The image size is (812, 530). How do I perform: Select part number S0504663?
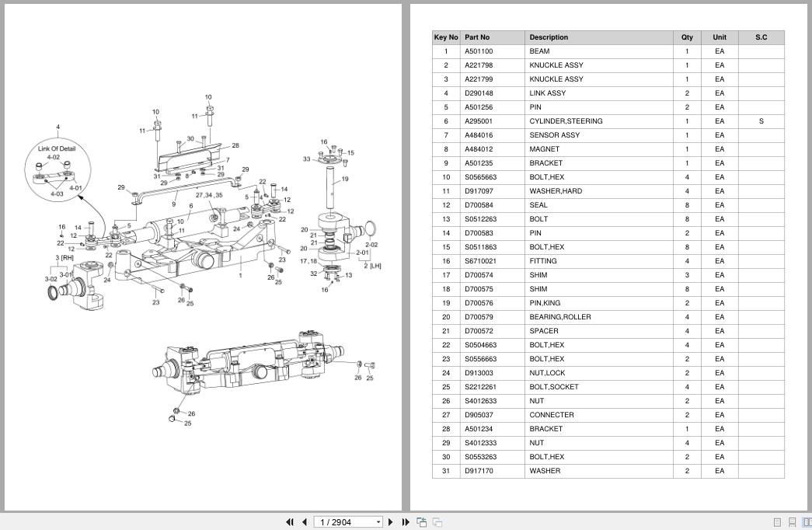[x=480, y=345]
